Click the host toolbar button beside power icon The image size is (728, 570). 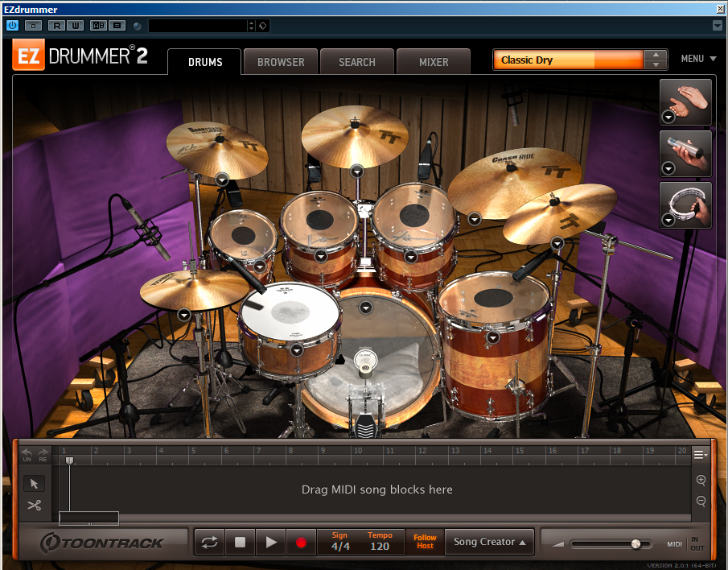(x=33, y=26)
